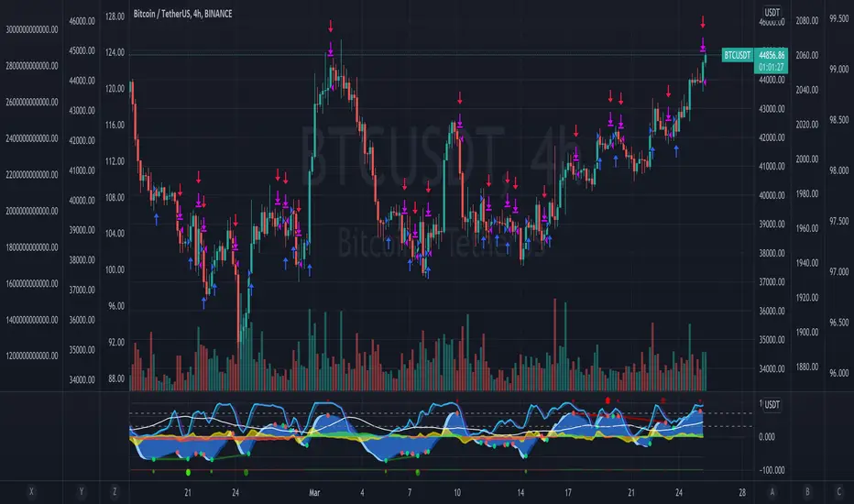The height and width of the screenshot is (504, 854).
Task: Select the Z scale label at the bottom
Action: coord(115,491)
